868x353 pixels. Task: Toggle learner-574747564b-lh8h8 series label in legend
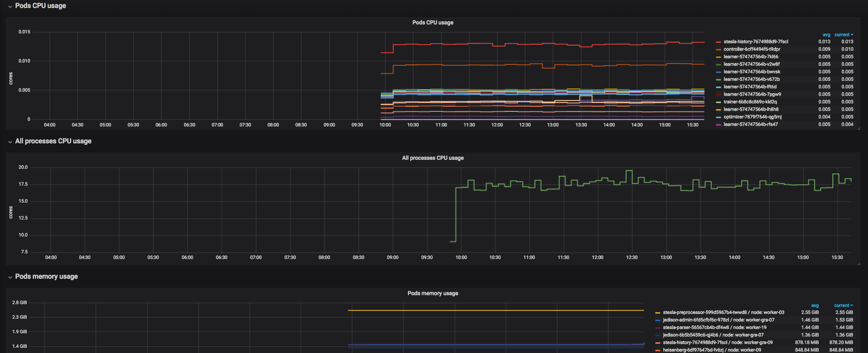[x=751, y=110]
